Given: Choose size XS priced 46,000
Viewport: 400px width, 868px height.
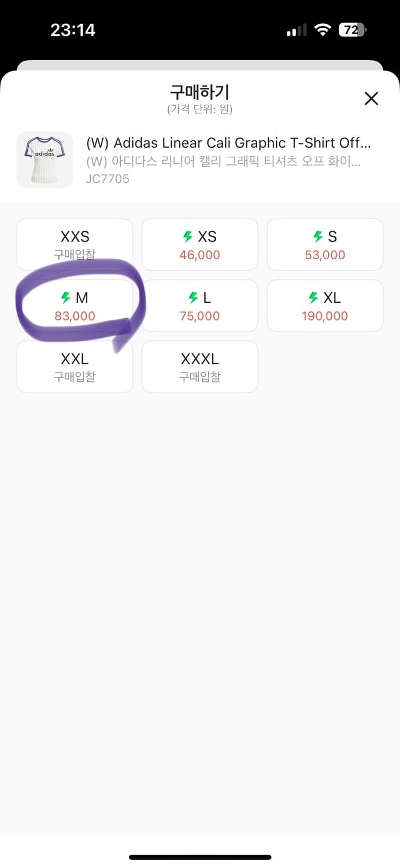Looking at the screenshot, I should point(200,244).
